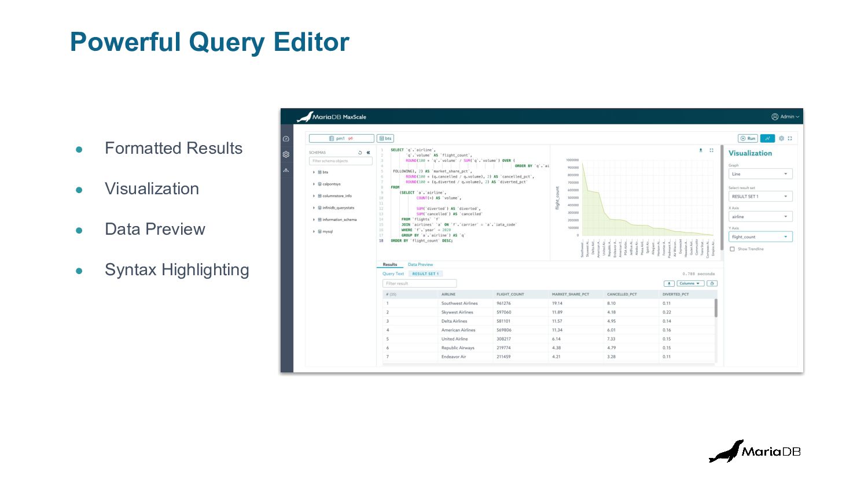Viewport: 868px width, 488px height.
Task: Toggle the visualization chart button
Action: click(767, 138)
